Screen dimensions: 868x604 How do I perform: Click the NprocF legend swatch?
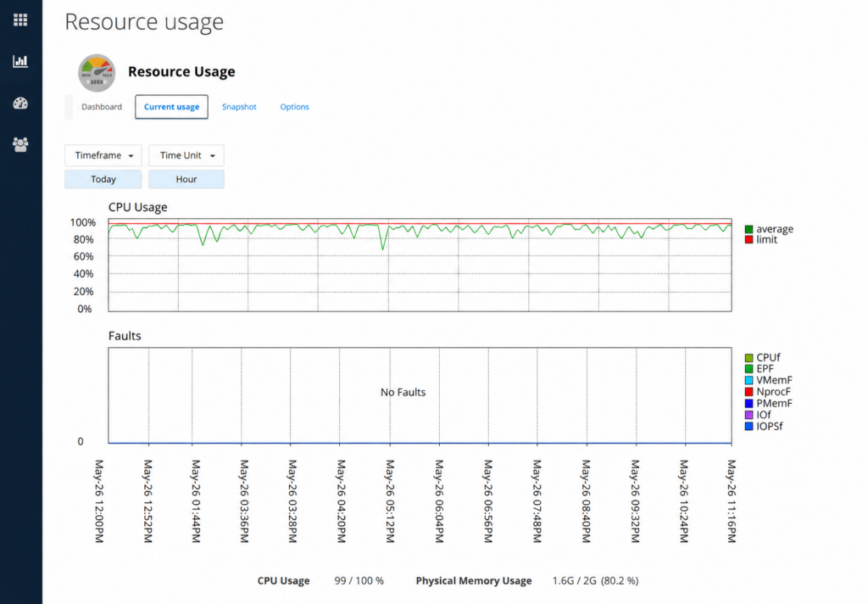point(749,392)
